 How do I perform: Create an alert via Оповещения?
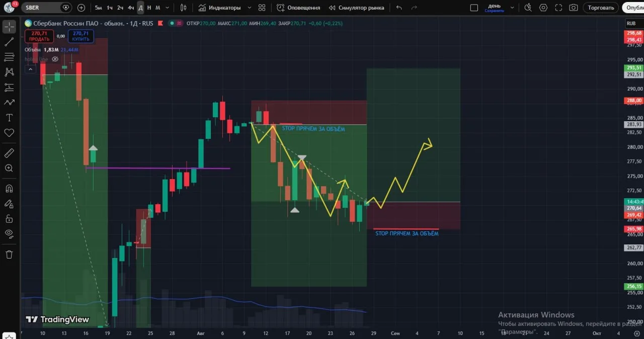coord(298,8)
